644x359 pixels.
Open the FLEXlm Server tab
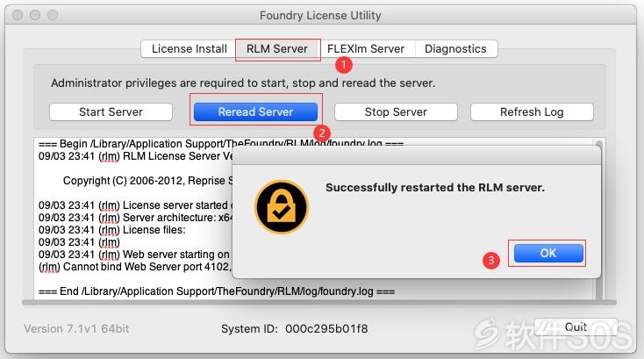(x=366, y=49)
